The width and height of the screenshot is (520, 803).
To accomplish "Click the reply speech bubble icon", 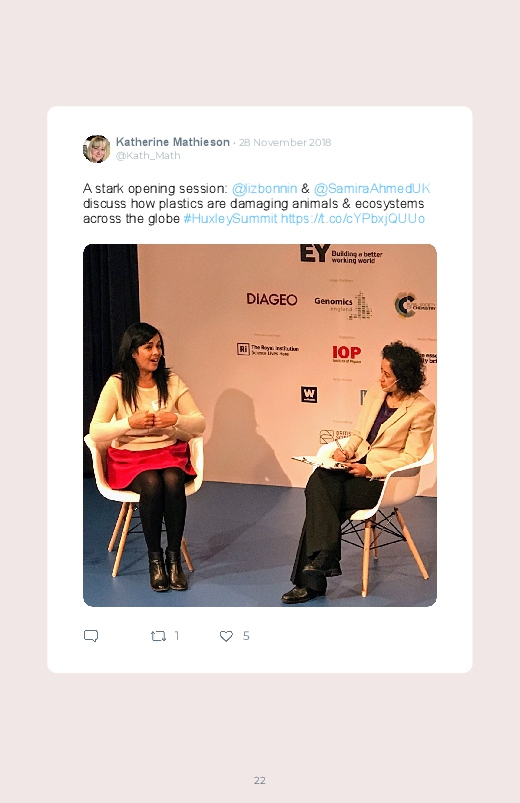I will coord(91,636).
